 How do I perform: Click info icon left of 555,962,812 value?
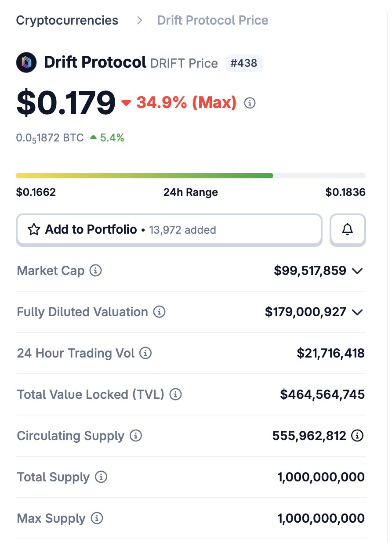click(x=136, y=436)
